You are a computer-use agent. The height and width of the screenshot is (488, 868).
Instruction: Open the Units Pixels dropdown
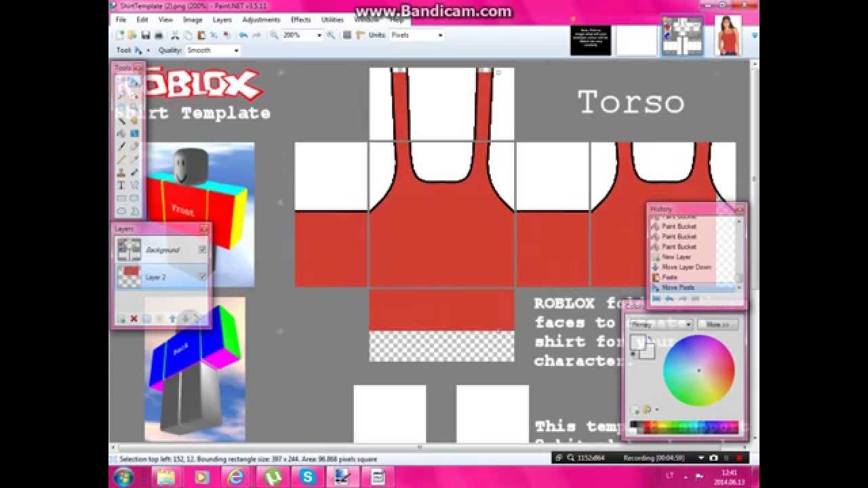pyautogui.click(x=440, y=35)
